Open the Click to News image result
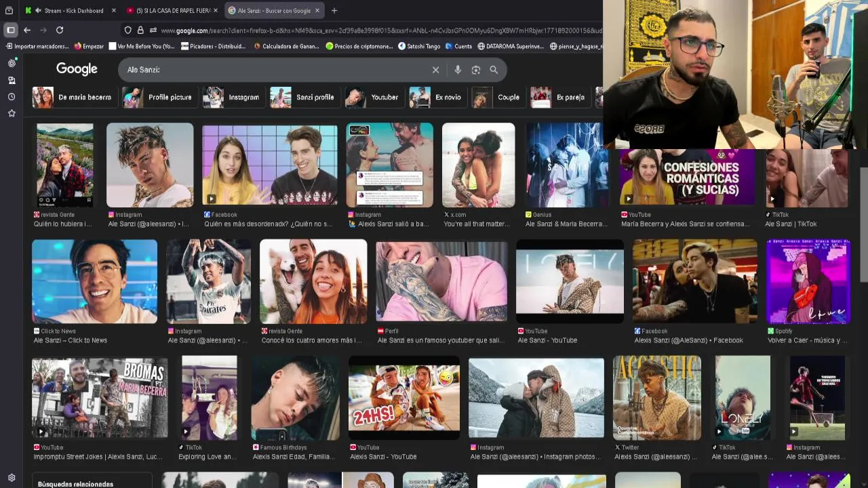The height and width of the screenshot is (488, 868). [94, 281]
